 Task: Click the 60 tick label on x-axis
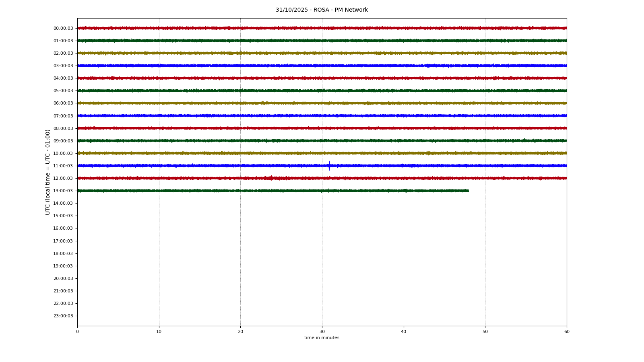[566, 332]
